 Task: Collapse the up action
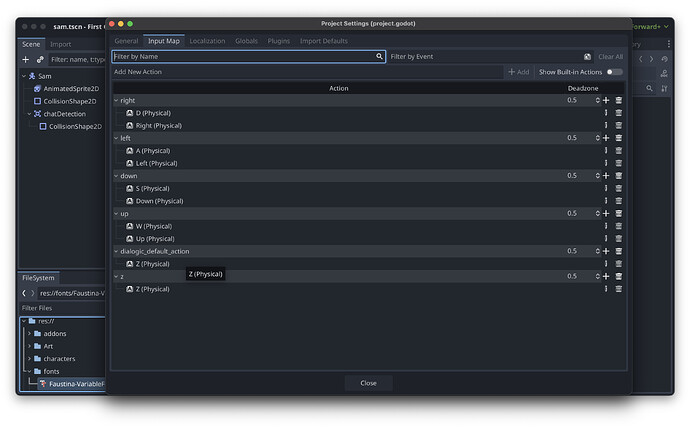(116, 213)
